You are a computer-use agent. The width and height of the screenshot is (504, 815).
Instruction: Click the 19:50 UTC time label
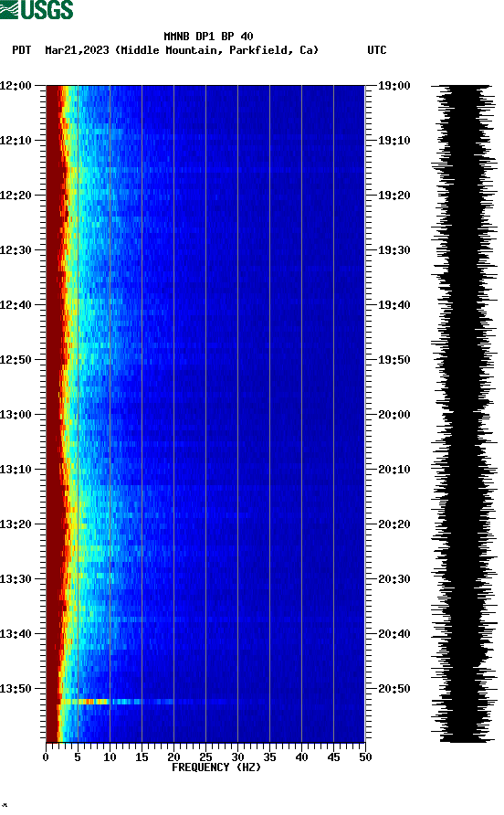click(394, 360)
